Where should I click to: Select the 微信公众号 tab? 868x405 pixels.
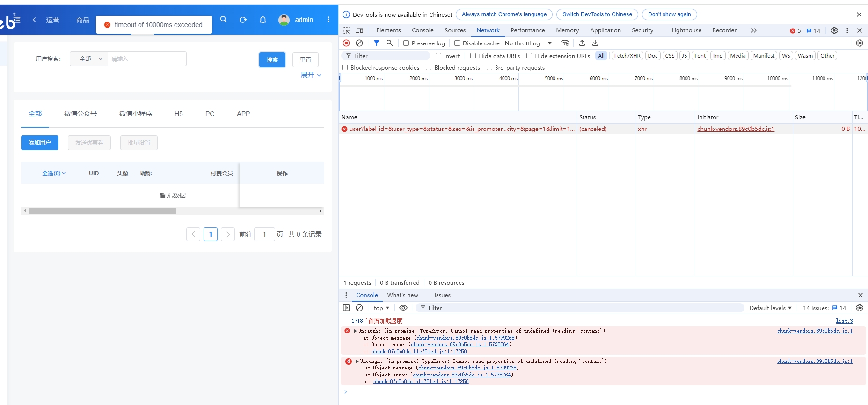pos(80,114)
